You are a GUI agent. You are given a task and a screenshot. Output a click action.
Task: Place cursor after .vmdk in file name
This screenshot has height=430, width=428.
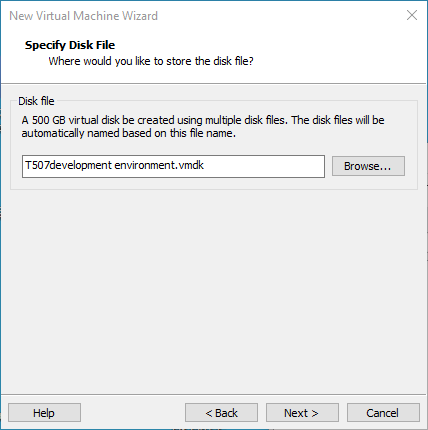click(204, 165)
